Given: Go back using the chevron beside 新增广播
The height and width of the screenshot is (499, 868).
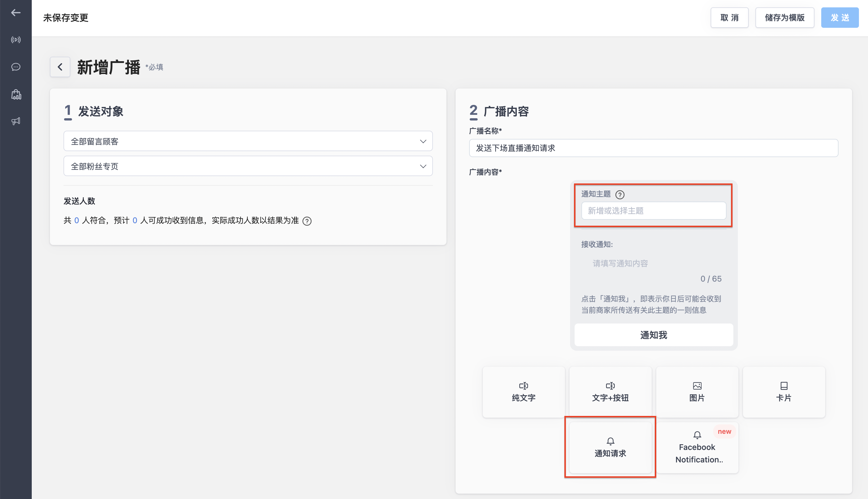Looking at the screenshot, I should (60, 67).
